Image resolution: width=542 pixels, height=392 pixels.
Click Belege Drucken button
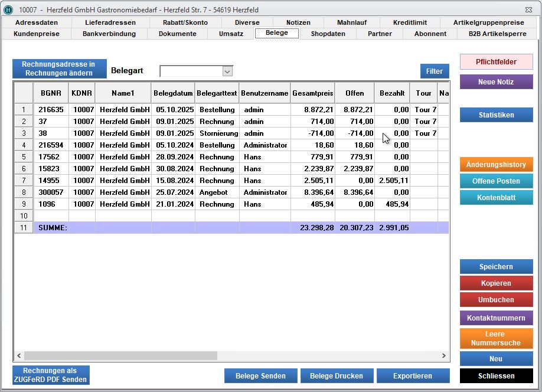(x=337, y=376)
